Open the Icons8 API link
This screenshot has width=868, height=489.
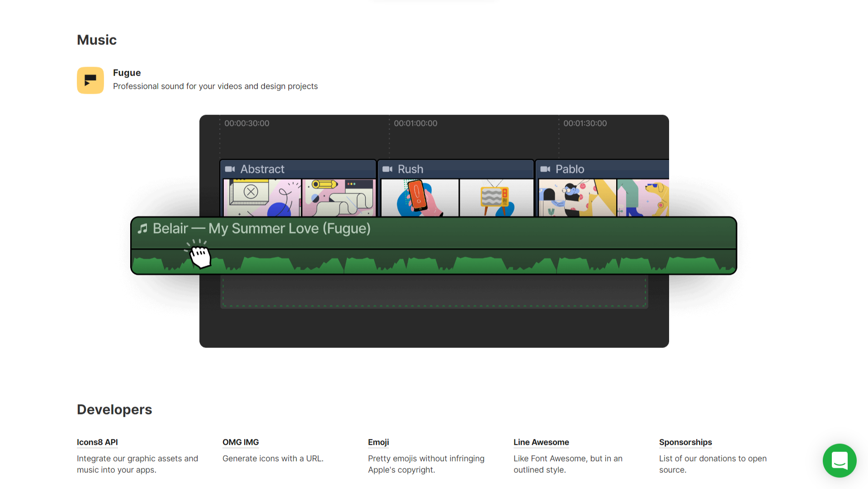click(97, 442)
